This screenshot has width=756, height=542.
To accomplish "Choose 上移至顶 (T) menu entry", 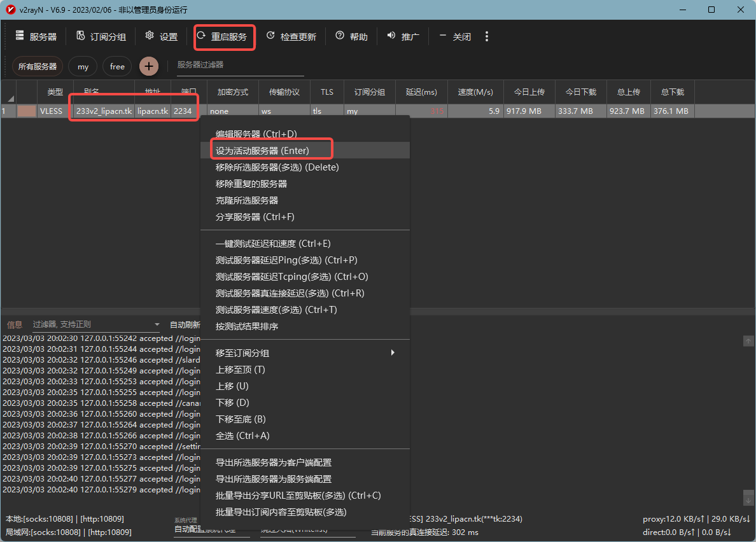I will tap(305, 370).
